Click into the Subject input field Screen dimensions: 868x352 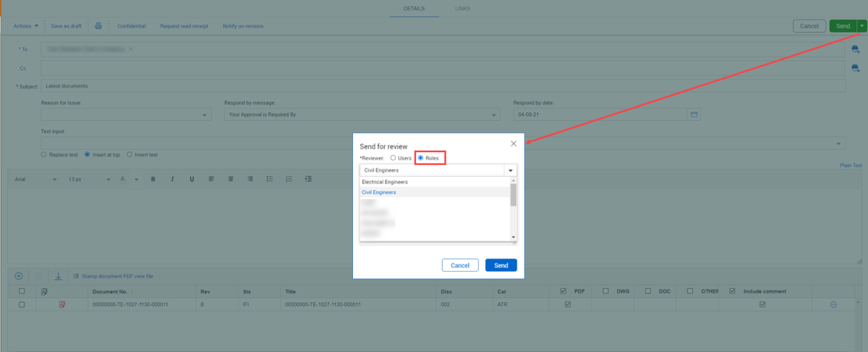point(443,86)
